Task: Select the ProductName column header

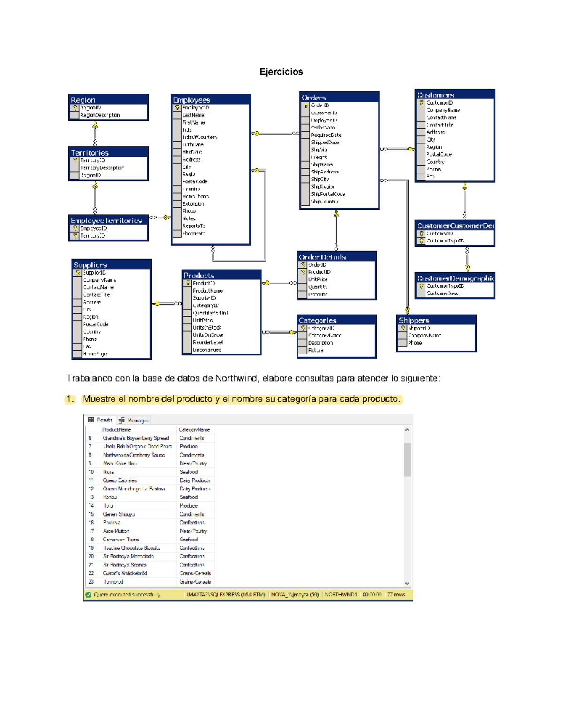Action: (x=117, y=429)
